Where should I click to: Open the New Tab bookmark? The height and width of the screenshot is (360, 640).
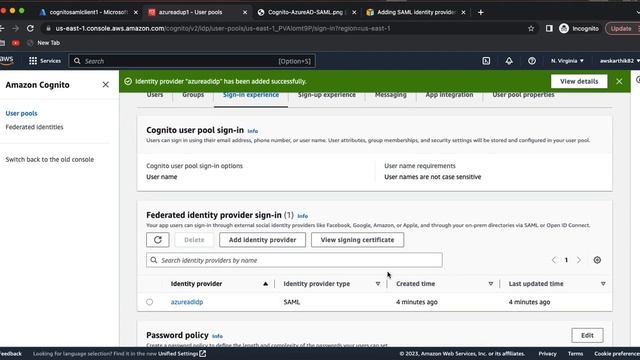tap(43, 42)
